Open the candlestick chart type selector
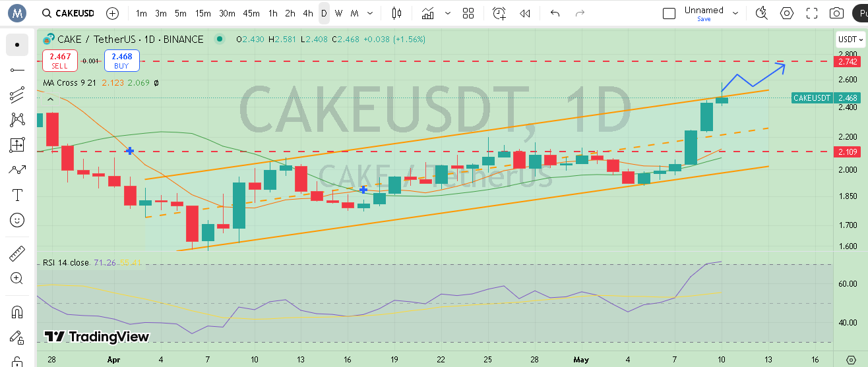 point(396,13)
